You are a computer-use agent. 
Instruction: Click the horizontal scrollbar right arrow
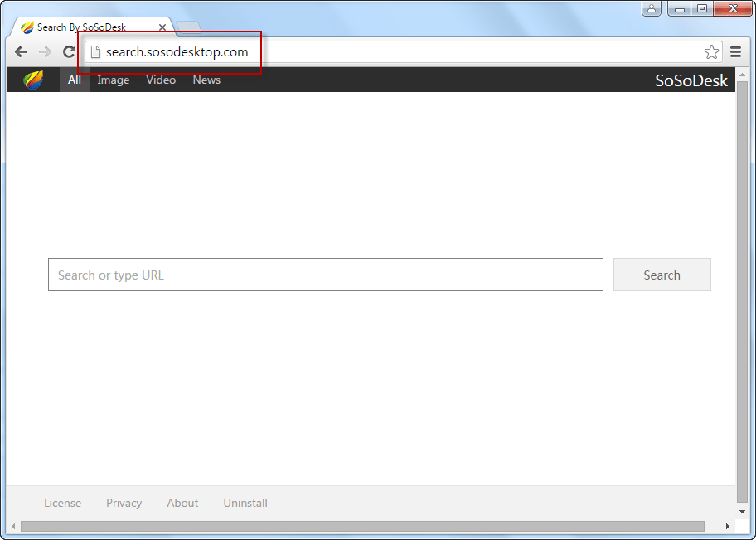pyautogui.click(x=728, y=526)
